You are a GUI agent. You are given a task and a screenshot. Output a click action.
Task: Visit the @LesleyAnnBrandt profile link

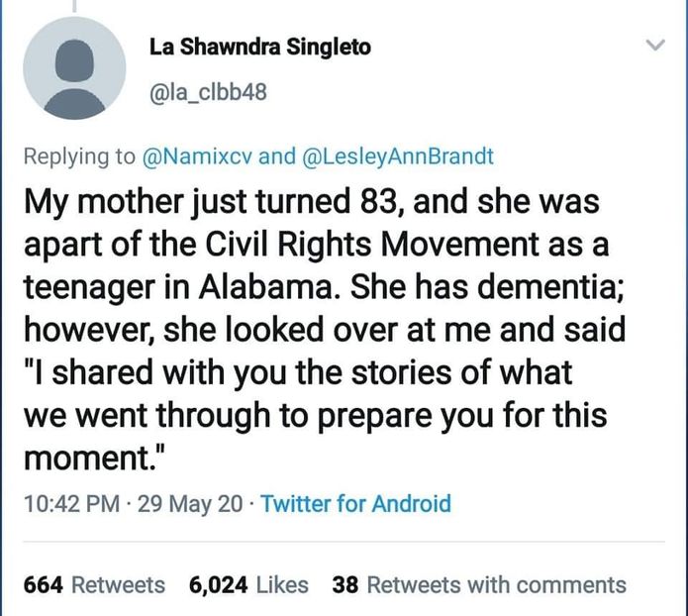397,155
